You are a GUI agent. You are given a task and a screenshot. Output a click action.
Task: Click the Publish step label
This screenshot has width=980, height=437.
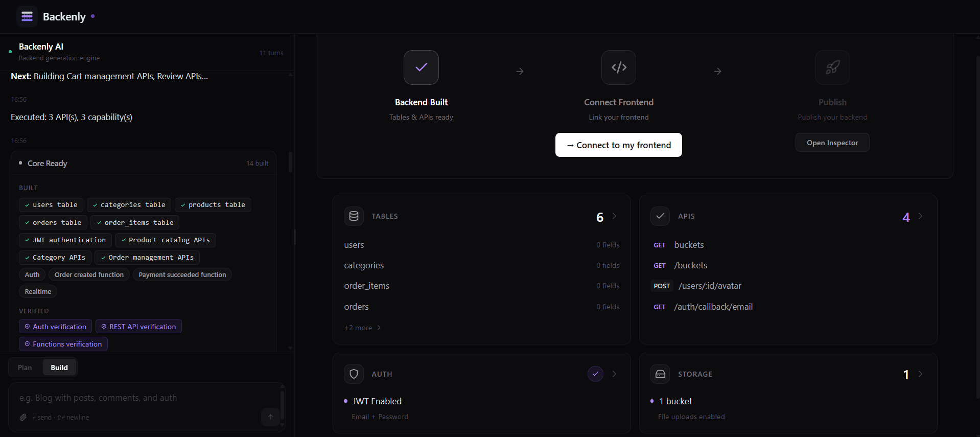point(832,103)
